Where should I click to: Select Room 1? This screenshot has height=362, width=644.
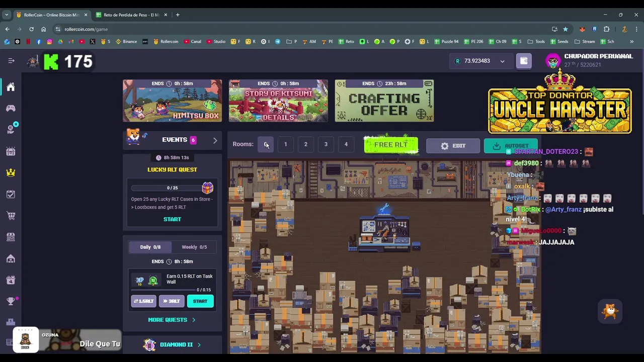[x=285, y=144]
